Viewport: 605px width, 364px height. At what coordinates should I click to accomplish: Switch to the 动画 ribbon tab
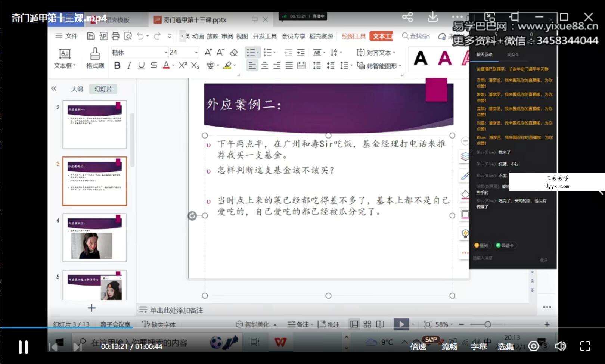198,36
